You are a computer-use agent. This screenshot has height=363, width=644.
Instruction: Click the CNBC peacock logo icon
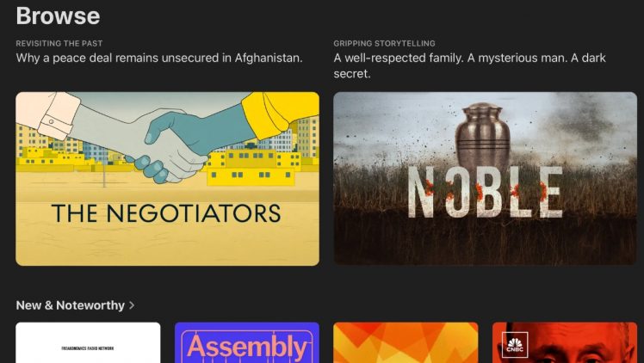515,345
